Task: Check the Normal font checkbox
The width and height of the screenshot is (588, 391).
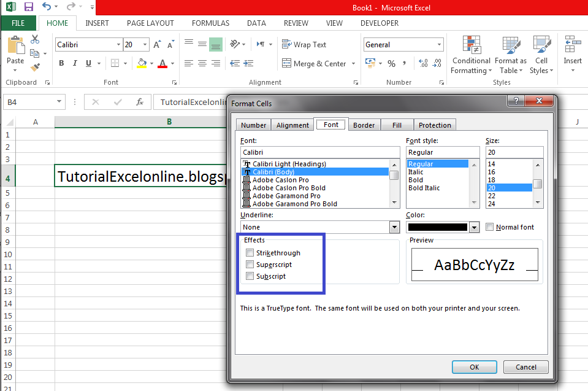Action: coord(489,226)
